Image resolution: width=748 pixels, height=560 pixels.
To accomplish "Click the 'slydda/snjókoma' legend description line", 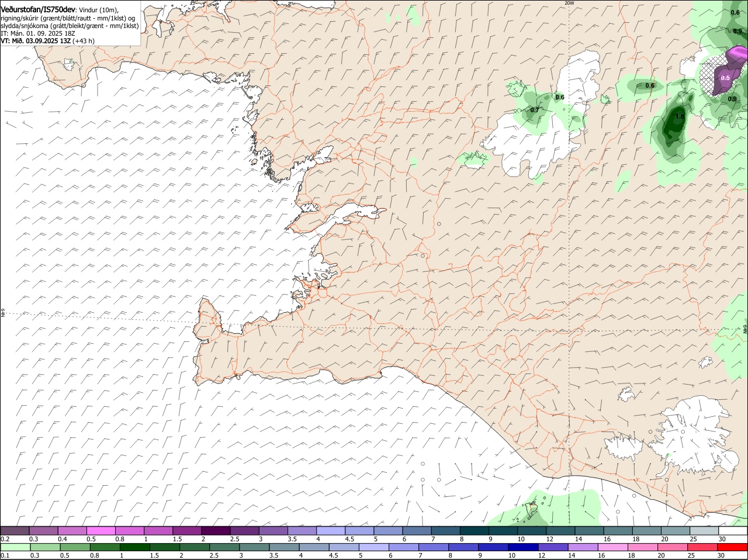I will 70,26.
